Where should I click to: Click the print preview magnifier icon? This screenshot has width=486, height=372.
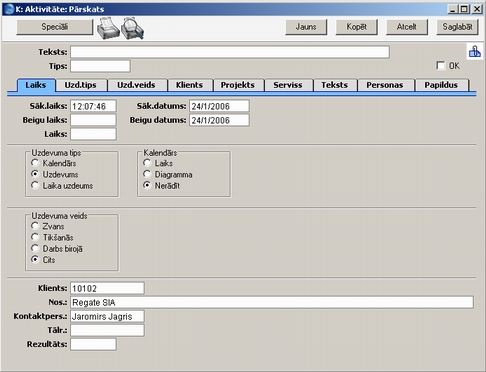tap(132, 28)
